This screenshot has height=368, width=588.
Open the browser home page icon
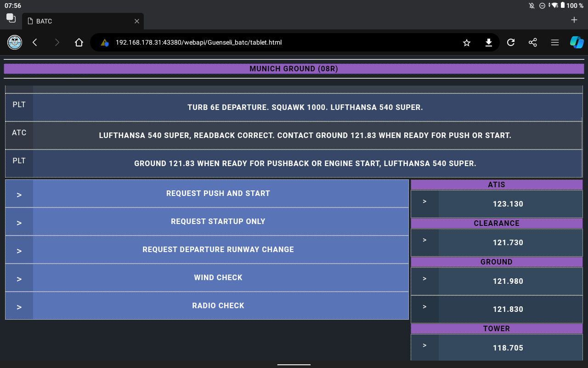pos(79,42)
